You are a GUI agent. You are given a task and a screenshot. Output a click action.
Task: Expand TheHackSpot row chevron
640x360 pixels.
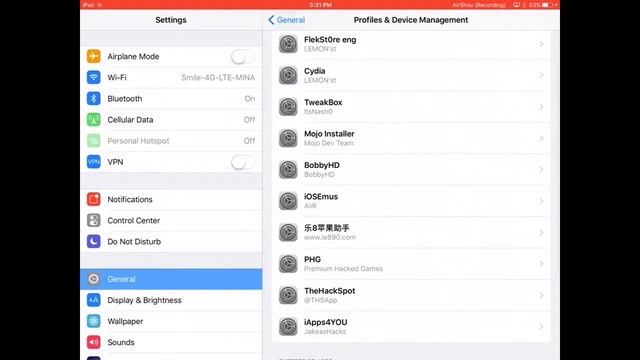[x=541, y=295]
